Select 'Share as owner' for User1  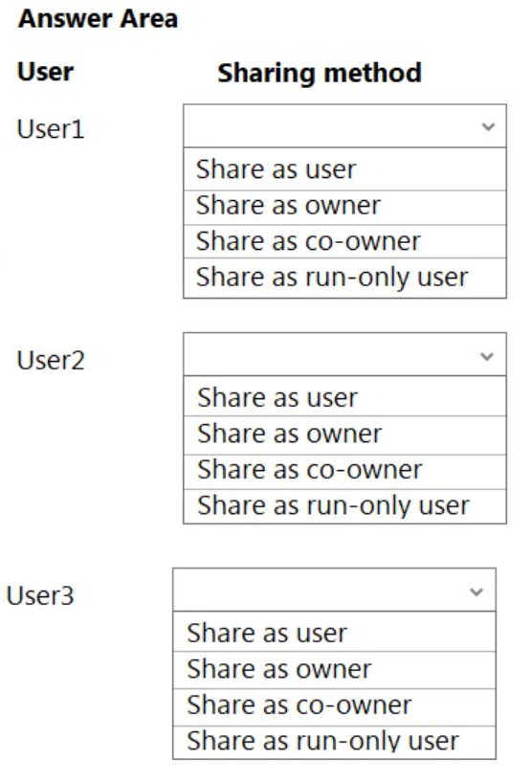[344, 208]
